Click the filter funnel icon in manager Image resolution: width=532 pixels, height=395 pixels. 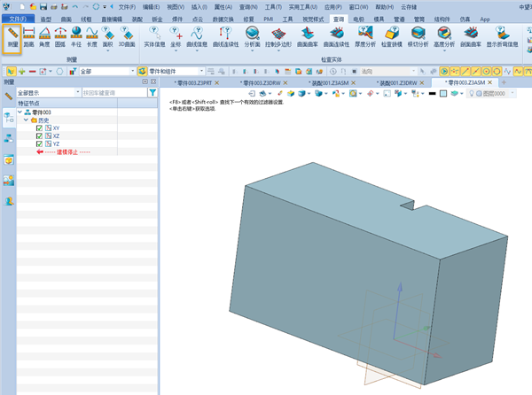point(153,92)
